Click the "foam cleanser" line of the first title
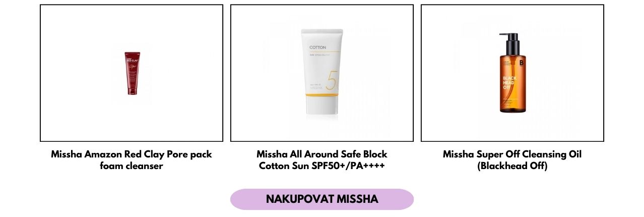Image resolution: width=644 pixels, height=217 pixels. coord(132,166)
